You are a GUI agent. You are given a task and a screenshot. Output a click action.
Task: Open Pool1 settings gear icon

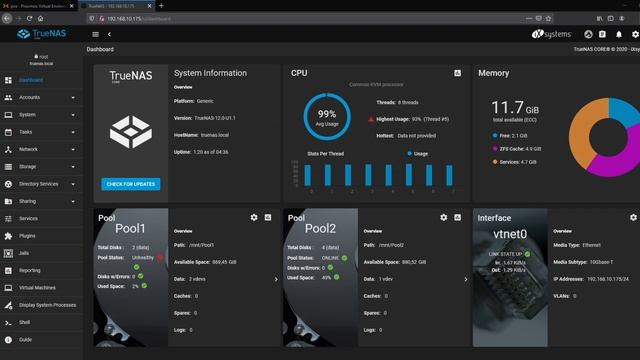click(x=254, y=218)
